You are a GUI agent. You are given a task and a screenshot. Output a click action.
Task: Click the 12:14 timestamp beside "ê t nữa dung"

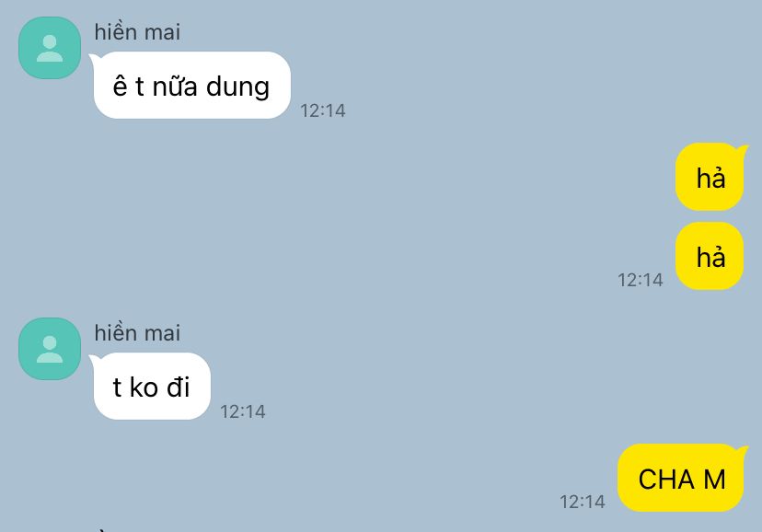323,110
